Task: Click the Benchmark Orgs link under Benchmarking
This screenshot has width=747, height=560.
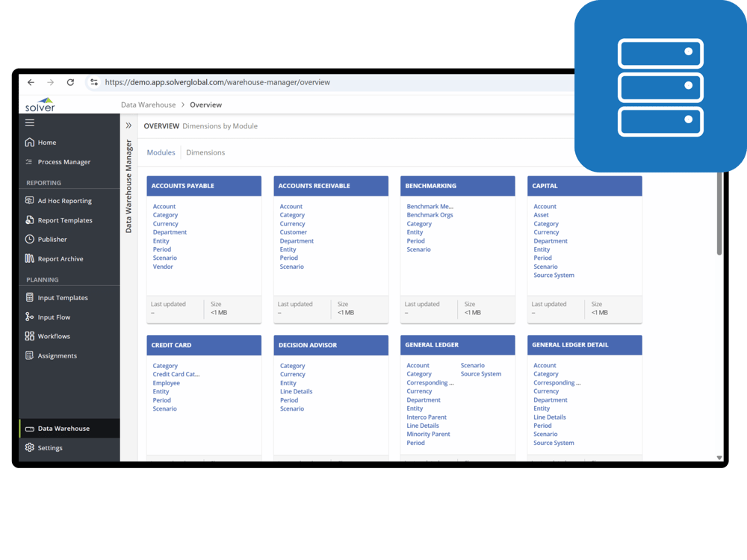Action: click(x=430, y=215)
